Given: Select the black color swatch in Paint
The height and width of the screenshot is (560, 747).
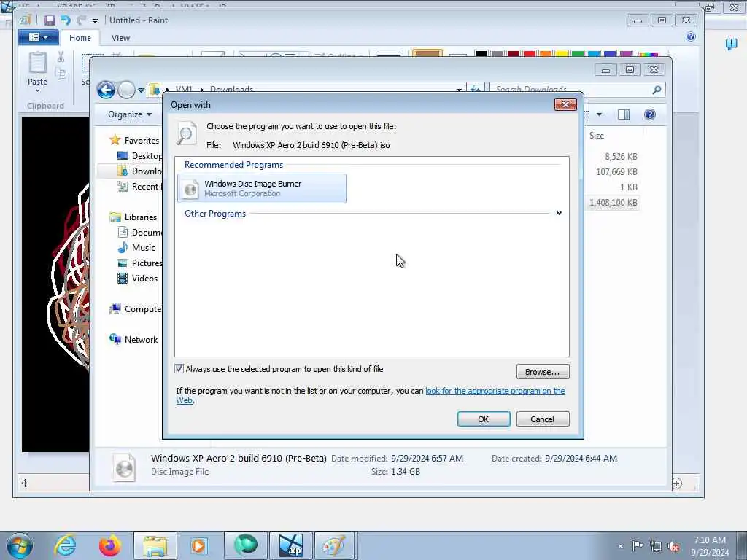Looking at the screenshot, I should (x=481, y=54).
